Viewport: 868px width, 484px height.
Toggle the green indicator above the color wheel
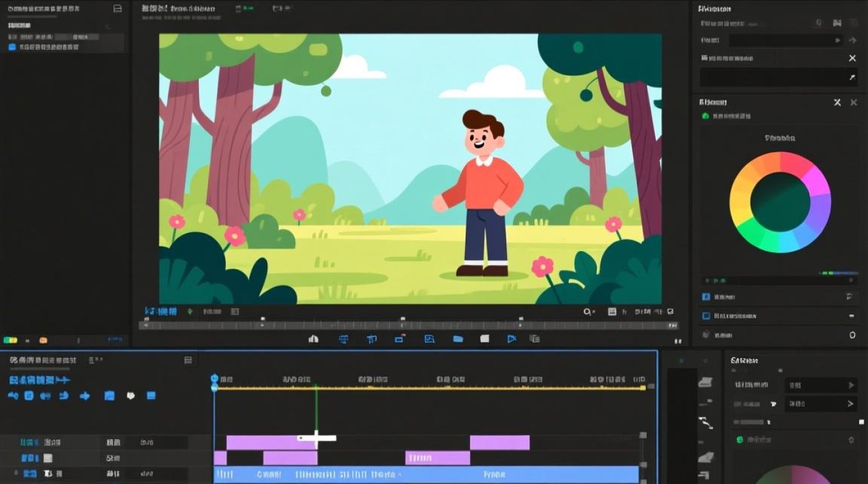click(705, 116)
